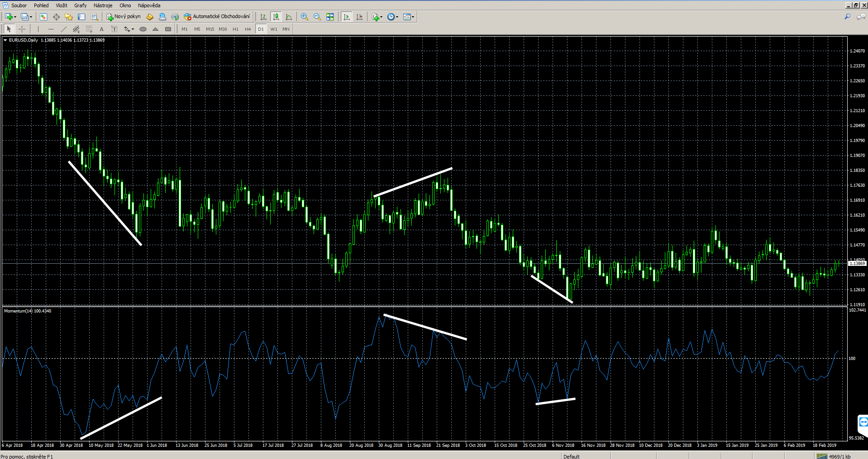Open the MetaEditor yellow book icon
Screen dimensions: 868x459
[150, 17]
